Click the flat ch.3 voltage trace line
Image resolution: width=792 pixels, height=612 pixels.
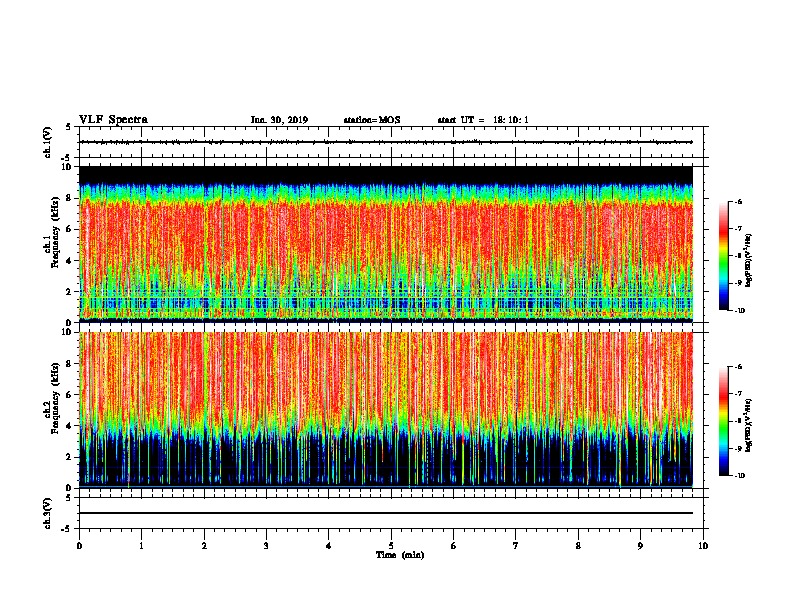[386, 513]
